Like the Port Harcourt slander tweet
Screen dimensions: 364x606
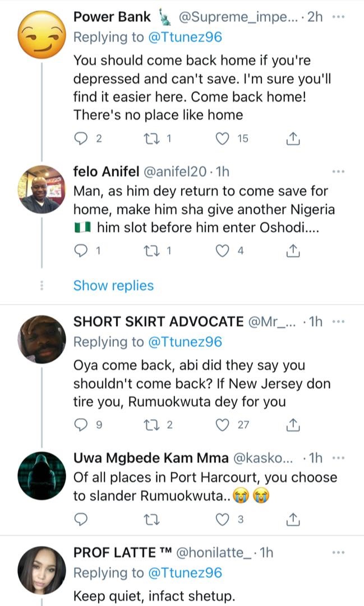223,519
